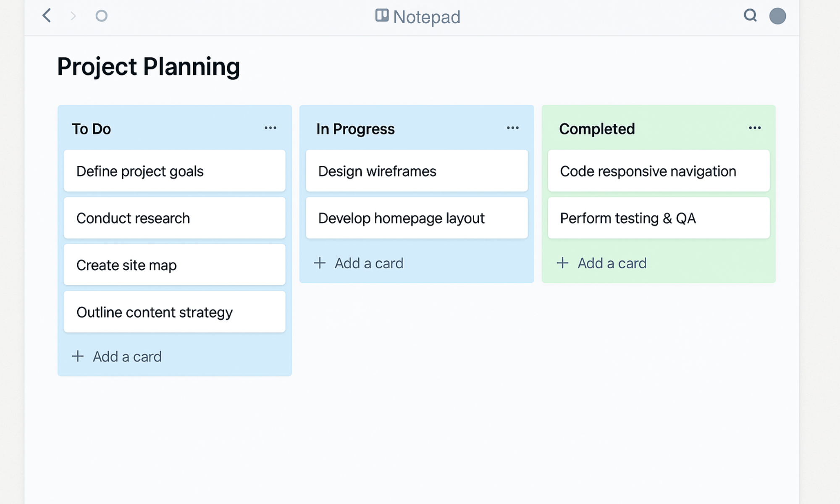Click the Notepad board icon in header
The width and height of the screenshot is (840, 504).
(382, 16)
